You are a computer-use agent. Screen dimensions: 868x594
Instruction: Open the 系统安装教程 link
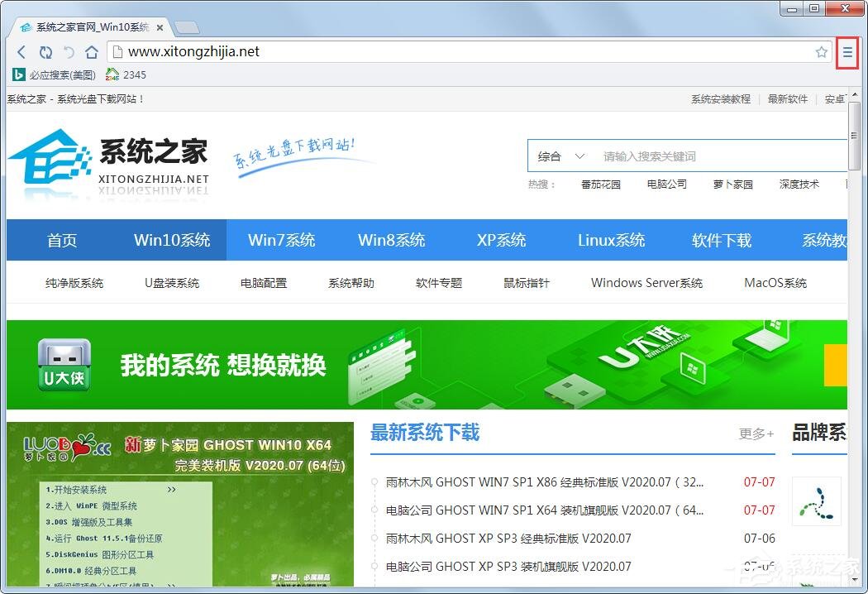(x=719, y=98)
